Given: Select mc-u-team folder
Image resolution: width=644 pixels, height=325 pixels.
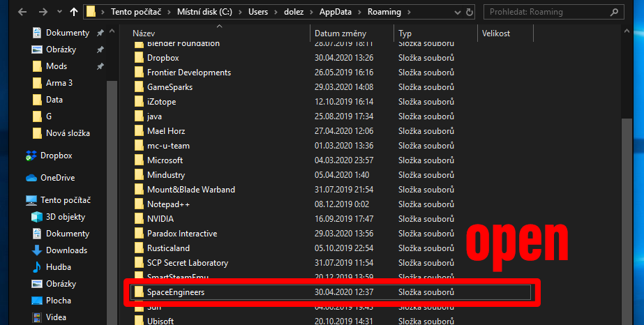Looking at the screenshot, I should click(x=331, y=146).
